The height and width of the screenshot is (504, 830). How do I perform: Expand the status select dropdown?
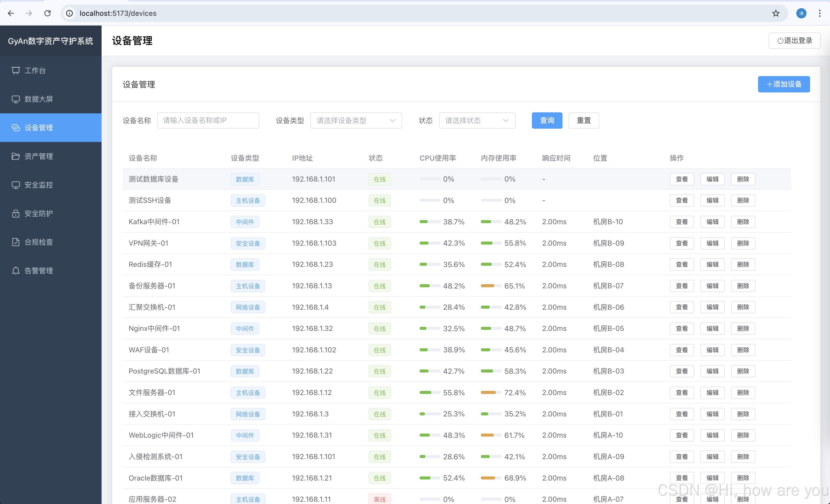pos(477,120)
